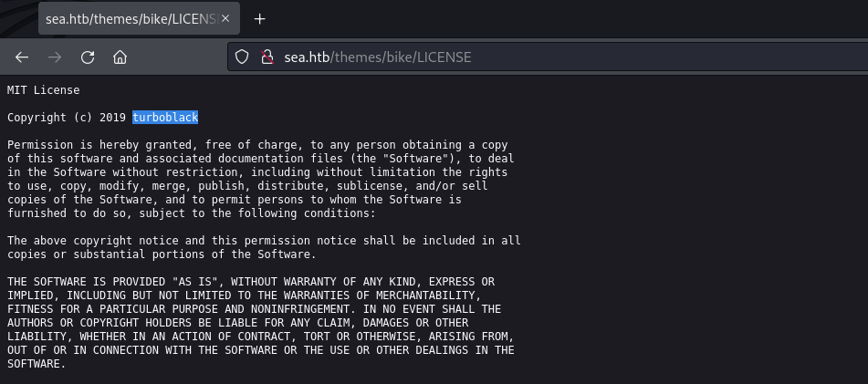This screenshot has height=384, width=868.
Task: Click the line starting LIABILITY, WHETHER IN AN ACTION
Action: tap(261, 337)
